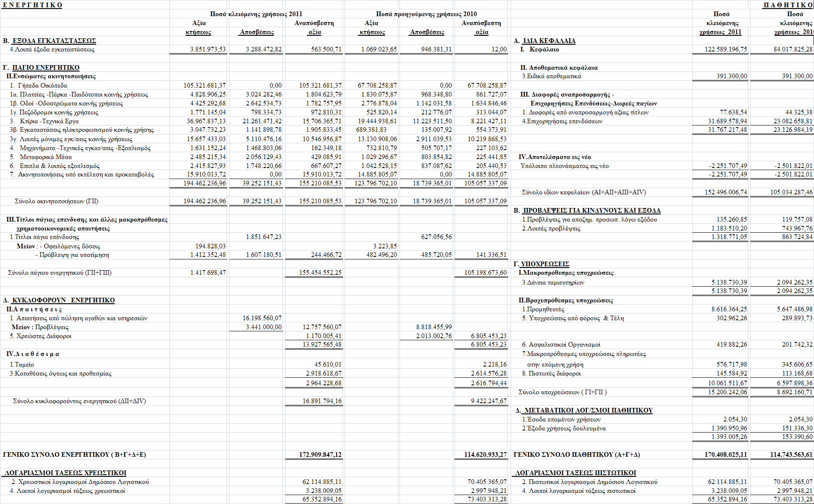Click 'Δ. ΜΕΤΑΒΑΤΙΚΟΙ ΛΟΓ/ΣΜΟΙ ΠΑΘΗΤΙΚΟΥ' title
The width and height of the screenshot is (814, 504).
click(584, 410)
